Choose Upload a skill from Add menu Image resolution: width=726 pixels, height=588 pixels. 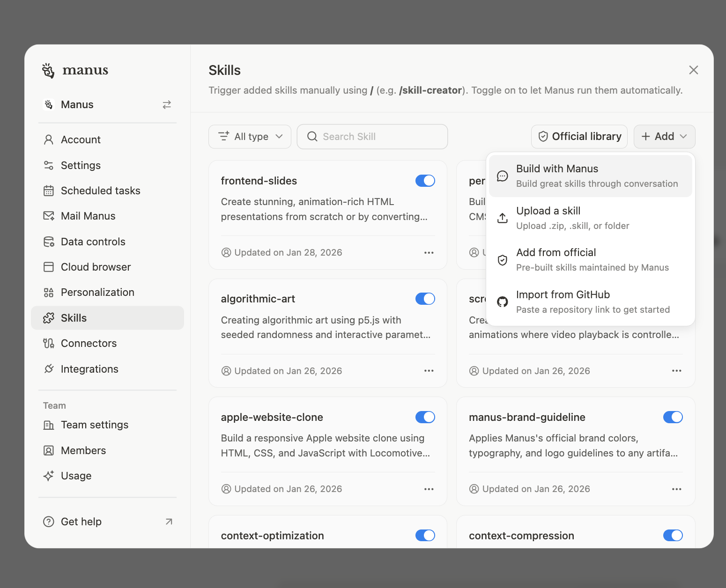tap(591, 218)
